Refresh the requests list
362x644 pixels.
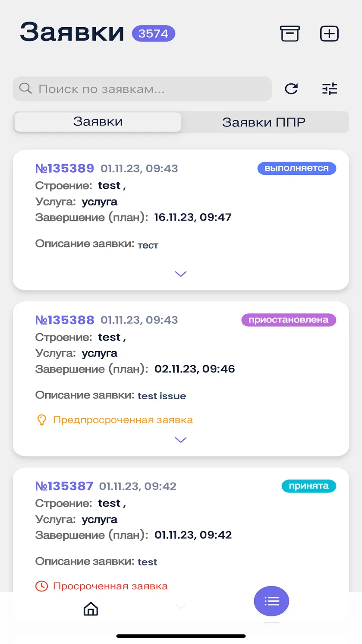tap(292, 89)
